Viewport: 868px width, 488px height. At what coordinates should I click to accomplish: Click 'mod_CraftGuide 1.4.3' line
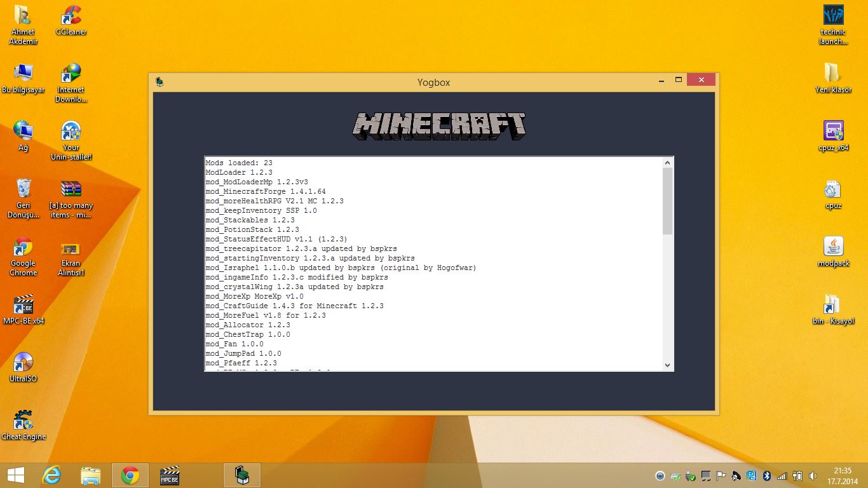point(295,306)
